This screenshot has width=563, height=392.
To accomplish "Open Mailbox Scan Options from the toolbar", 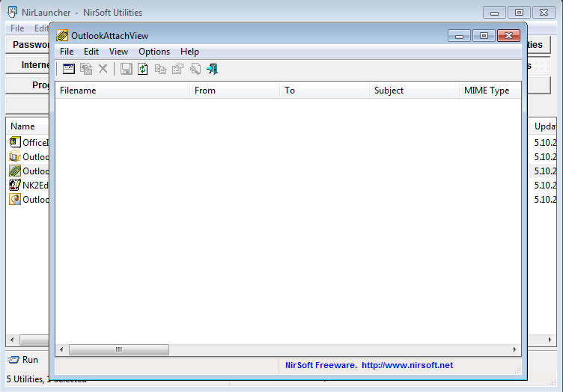I will point(69,69).
